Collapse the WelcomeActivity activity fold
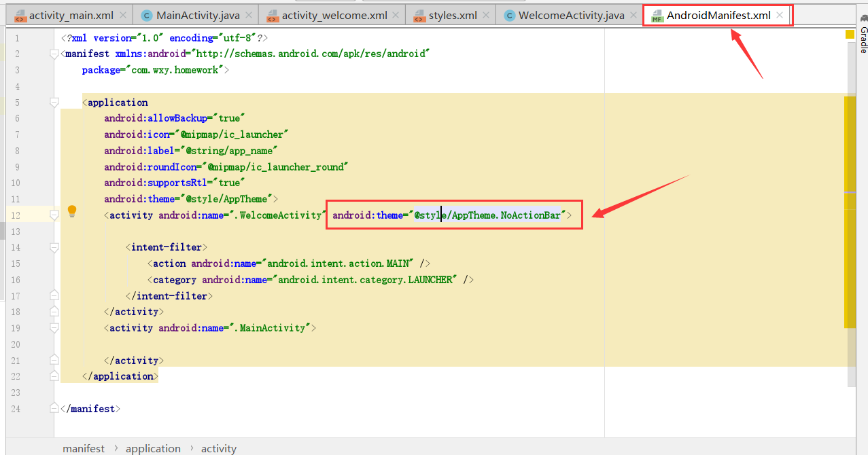The image size is (868, 455). pyautogui.click(x=54, y=215)
